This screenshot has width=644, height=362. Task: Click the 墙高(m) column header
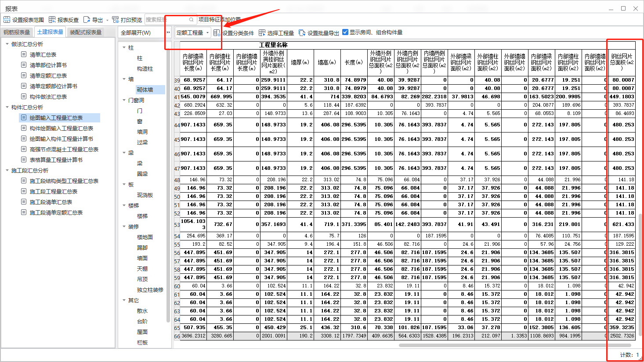[327, 62]
